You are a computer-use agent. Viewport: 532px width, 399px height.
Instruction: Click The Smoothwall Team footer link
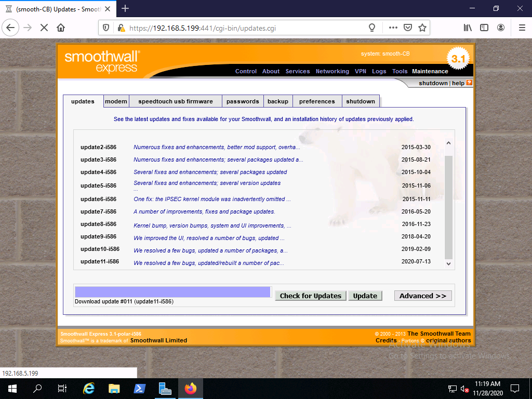coord(439,334)
